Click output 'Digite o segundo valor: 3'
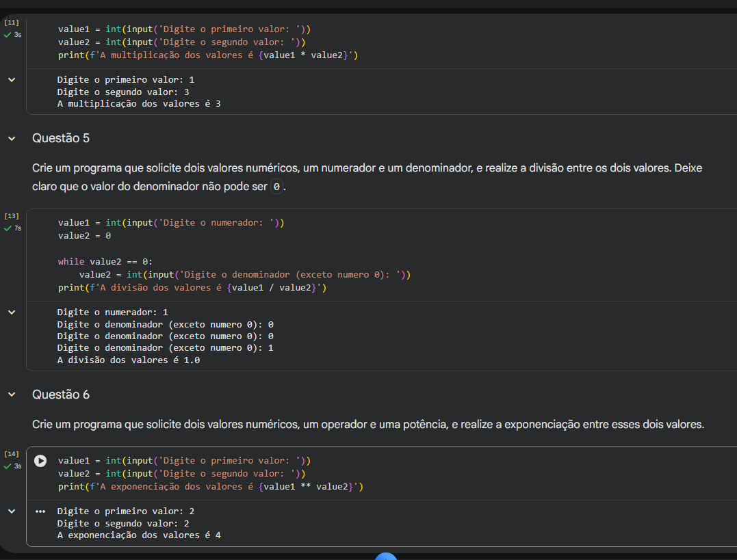This screenshot has height=560, width=737. tap(123, 92)
